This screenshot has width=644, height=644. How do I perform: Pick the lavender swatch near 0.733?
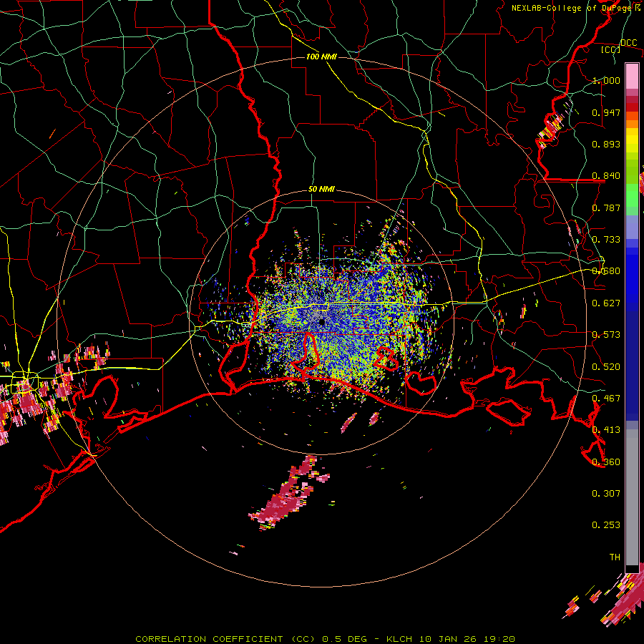[632, 227]
